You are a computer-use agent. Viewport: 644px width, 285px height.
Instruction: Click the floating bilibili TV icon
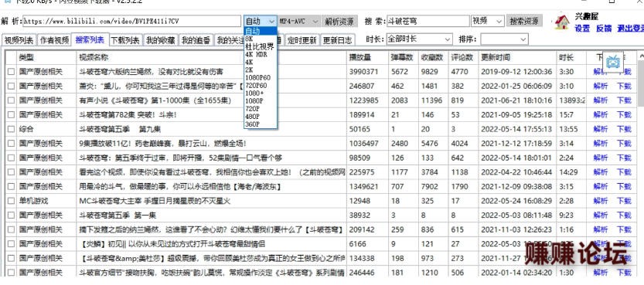(614, 63)
